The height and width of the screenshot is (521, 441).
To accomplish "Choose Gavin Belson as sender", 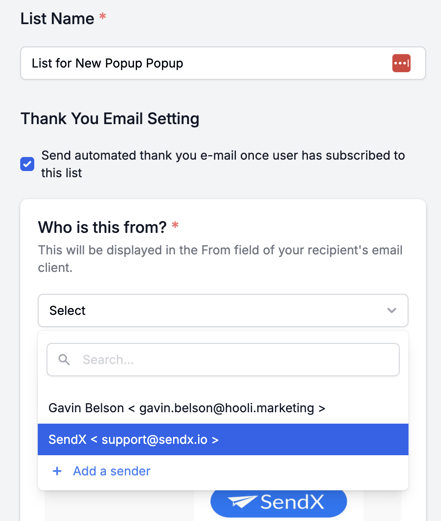I will (x=223, y=408).
